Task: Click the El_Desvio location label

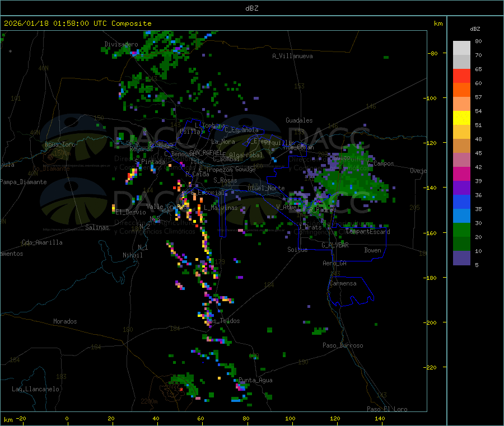Action: (x=131, y=212)
